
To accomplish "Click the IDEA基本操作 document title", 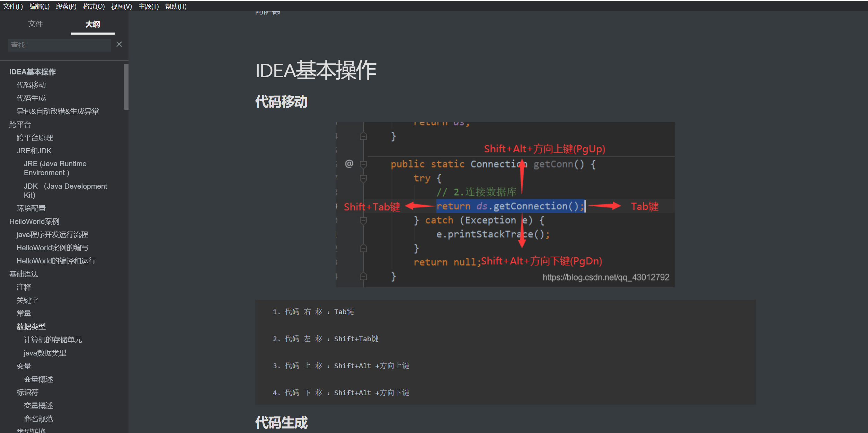I will [316, 70].
